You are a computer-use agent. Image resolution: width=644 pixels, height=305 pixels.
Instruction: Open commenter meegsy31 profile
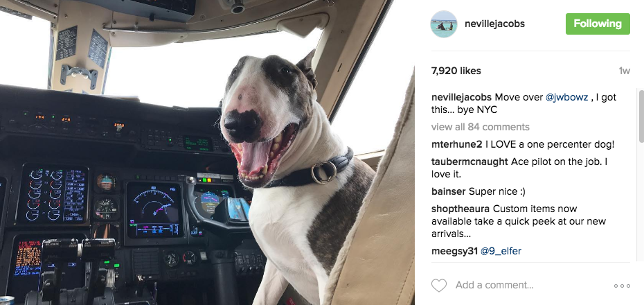pyautogui.click(x=454, y=251)
